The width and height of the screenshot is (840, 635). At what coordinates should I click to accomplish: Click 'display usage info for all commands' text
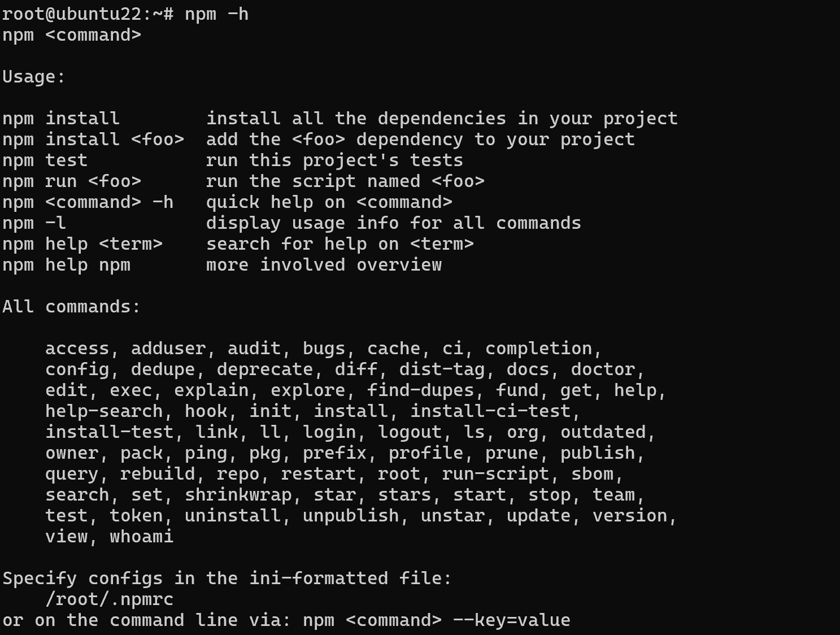[x=394, y=223]
